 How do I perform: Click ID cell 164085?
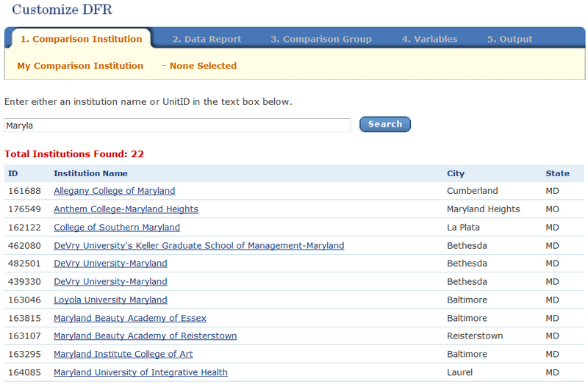pos(24,372)
